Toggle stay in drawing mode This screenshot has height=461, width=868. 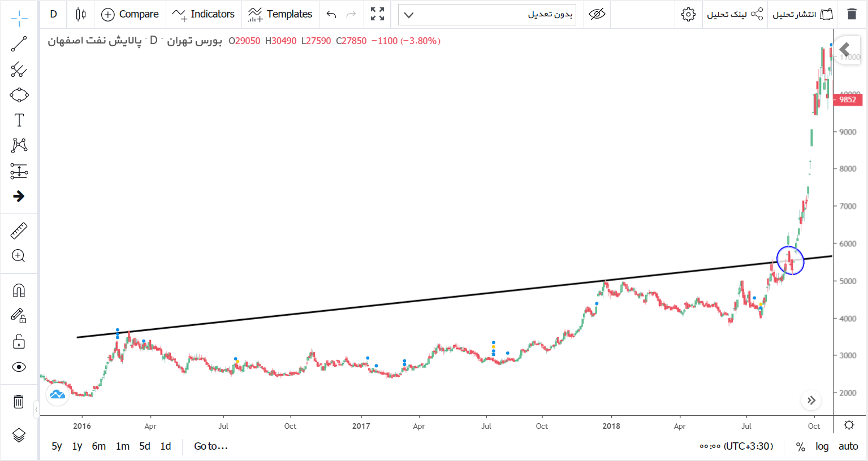point(19,316)
